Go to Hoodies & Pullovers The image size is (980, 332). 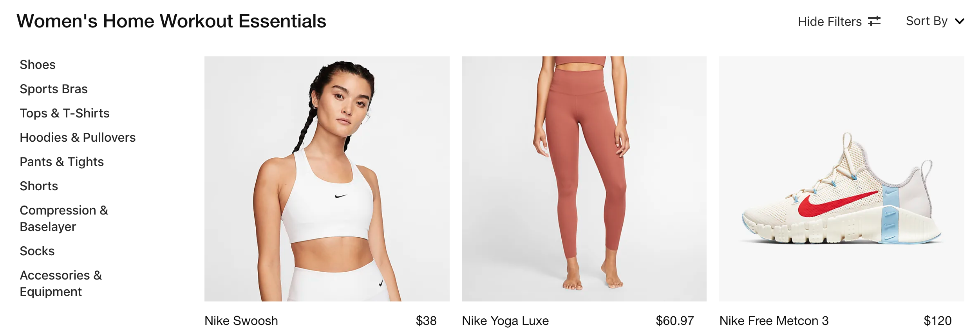pos(78,137)
